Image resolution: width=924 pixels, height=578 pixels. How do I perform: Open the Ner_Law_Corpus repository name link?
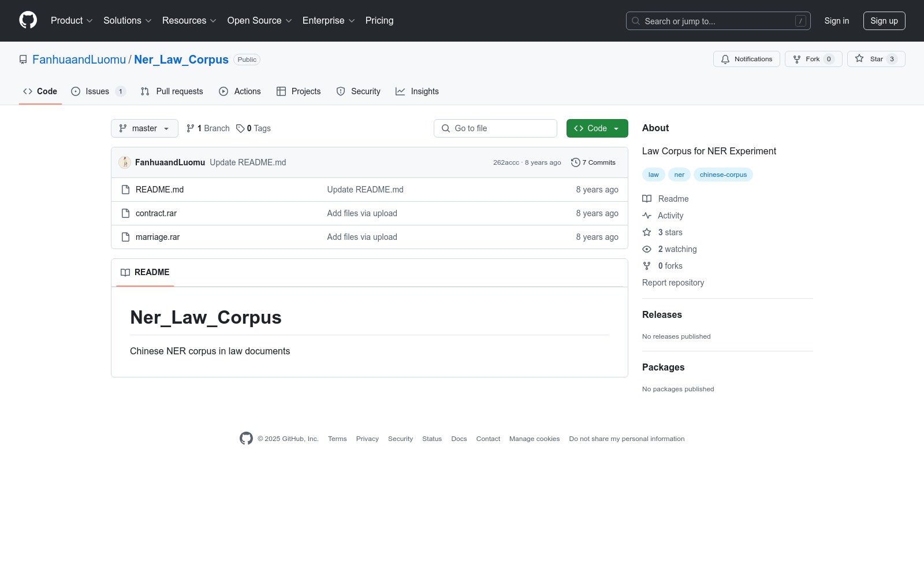(181, 60)
